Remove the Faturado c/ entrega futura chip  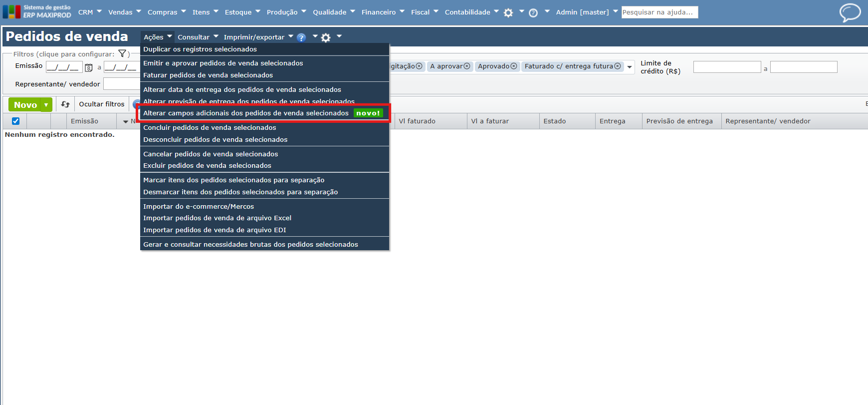618,66
